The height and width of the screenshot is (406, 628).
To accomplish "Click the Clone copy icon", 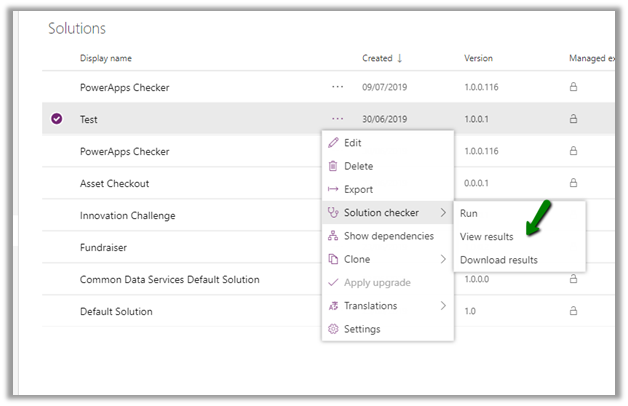I will click(334, 259).
